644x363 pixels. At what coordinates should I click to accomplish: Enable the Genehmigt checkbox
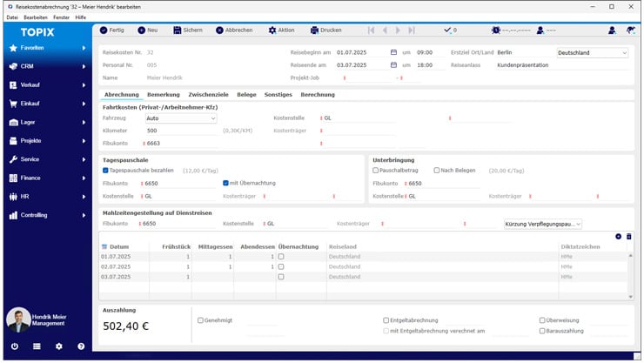click(201, 319)
